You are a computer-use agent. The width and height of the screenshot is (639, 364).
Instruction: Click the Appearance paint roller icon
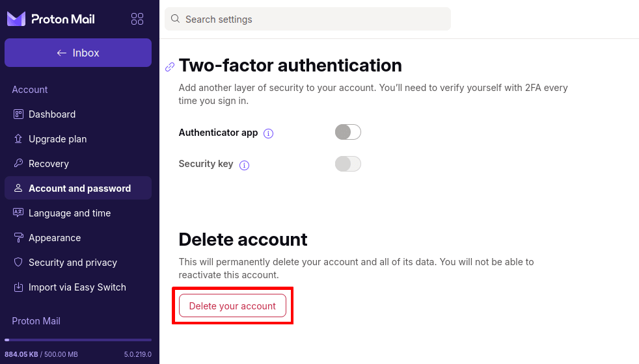pos(18,238)
